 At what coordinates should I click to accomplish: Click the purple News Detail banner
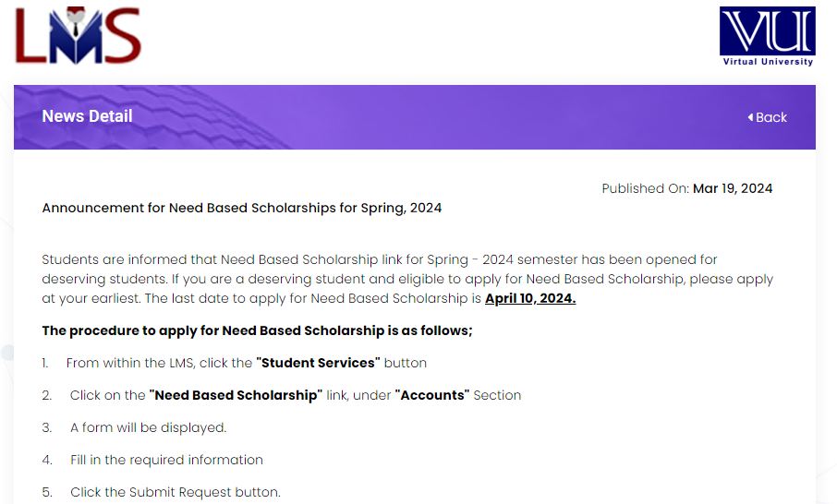pos(415,117)
